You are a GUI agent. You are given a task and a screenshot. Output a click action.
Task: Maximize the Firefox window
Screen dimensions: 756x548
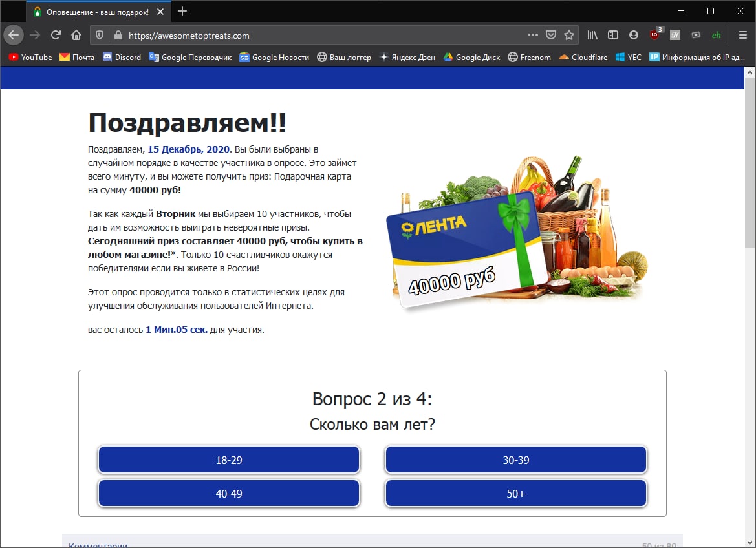(x=711, y=10)
